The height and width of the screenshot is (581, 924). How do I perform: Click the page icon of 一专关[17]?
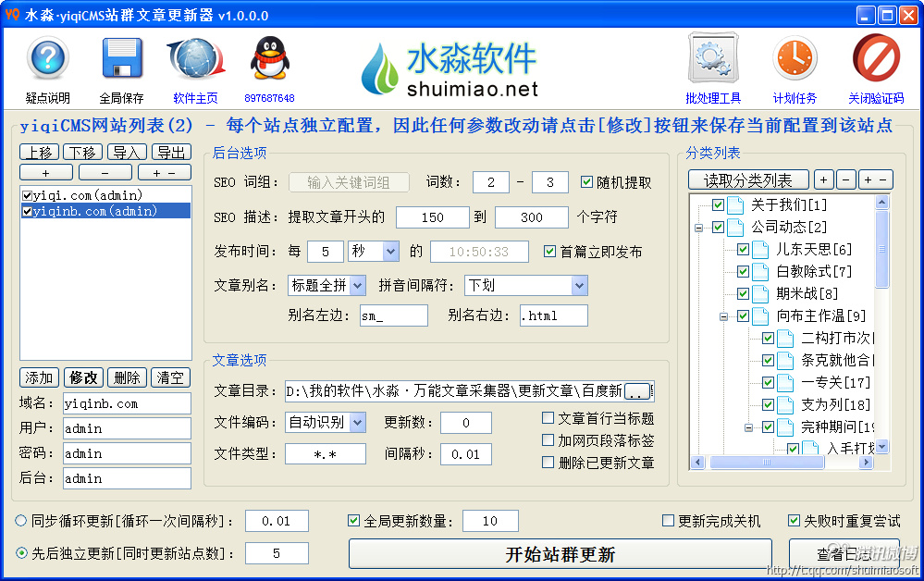coord(785,382)
